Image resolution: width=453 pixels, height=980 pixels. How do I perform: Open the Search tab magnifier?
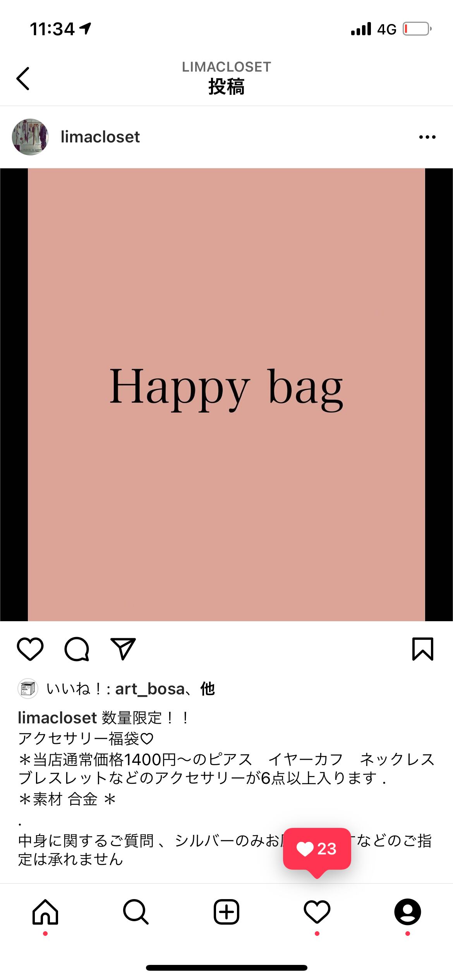coord(136,912)
